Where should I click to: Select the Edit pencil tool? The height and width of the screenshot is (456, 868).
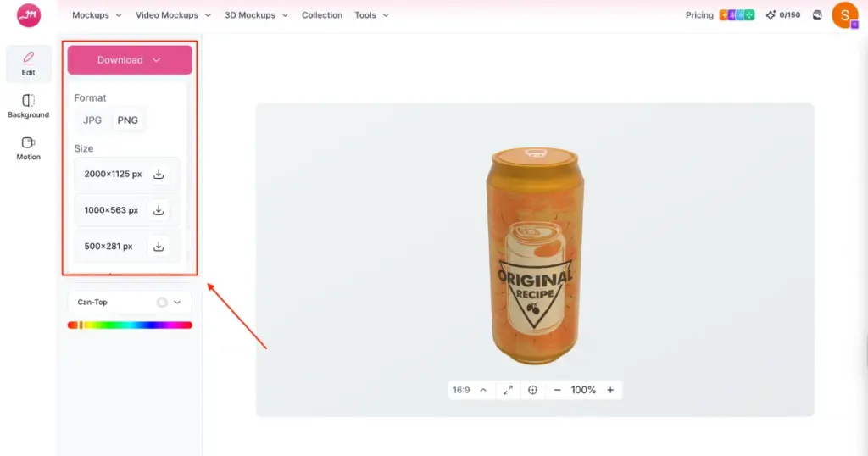point(28,63)
